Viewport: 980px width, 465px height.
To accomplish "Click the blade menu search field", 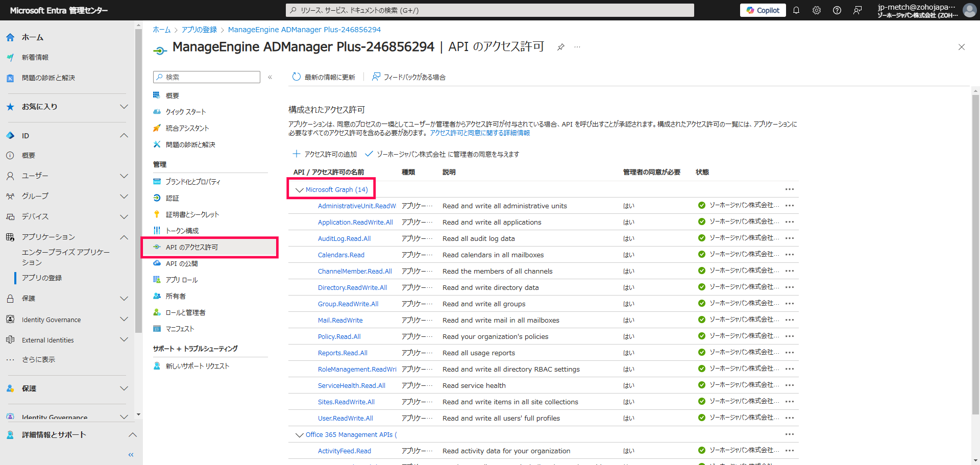I will point(207,77).
